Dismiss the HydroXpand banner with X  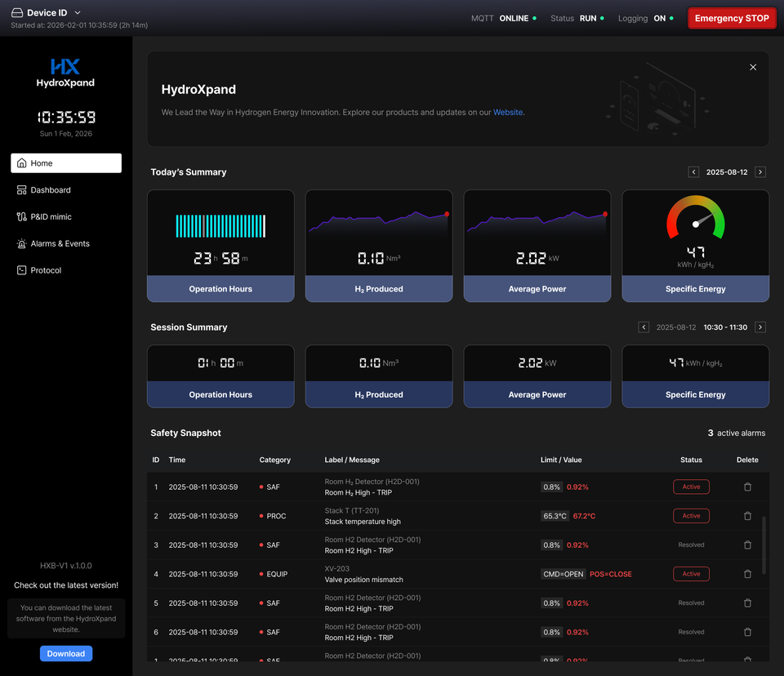753,68
